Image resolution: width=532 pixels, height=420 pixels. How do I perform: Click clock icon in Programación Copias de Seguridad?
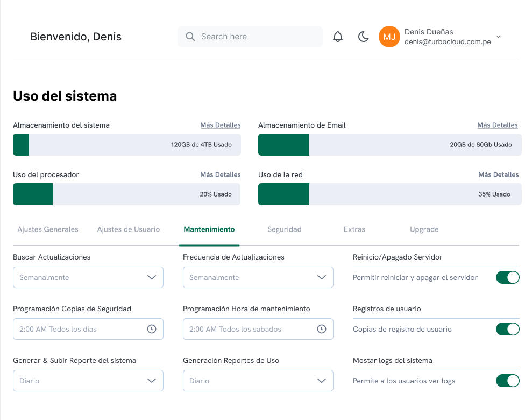coord(152,329)
